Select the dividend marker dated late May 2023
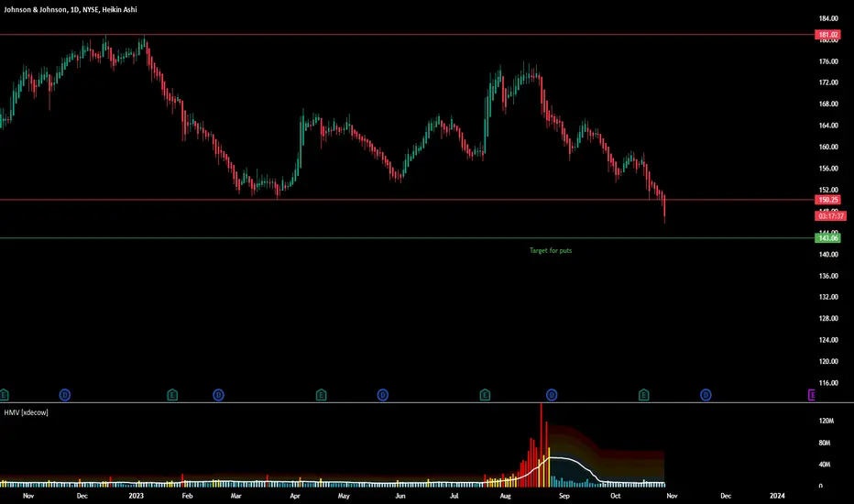Screen dimensions: 854x504 [x=383, y=395]
